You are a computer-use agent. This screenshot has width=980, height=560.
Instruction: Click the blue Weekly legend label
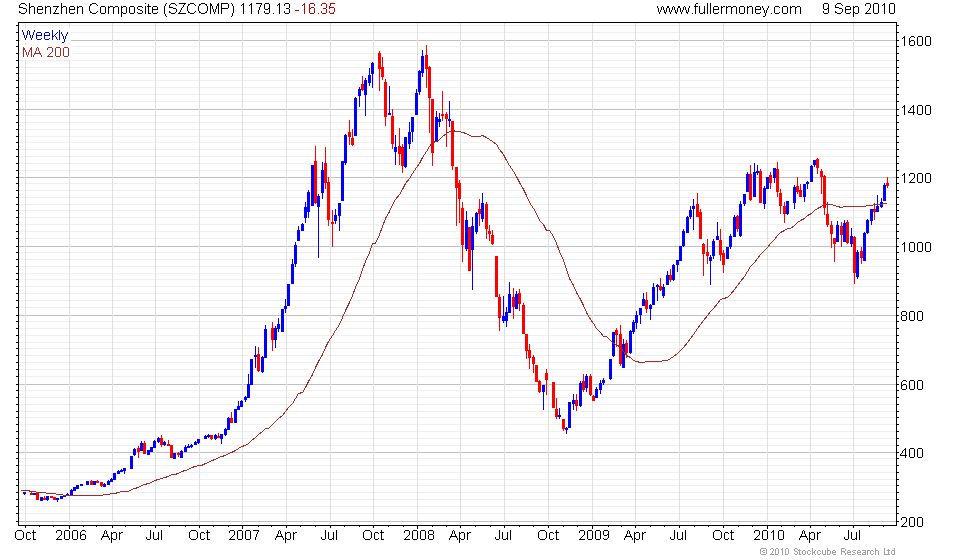click(x=44, y=35)
